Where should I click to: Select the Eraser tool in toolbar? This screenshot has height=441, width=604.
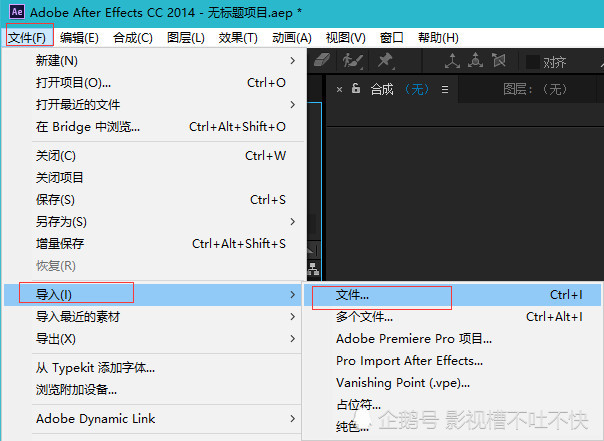[x=321, y=60]
